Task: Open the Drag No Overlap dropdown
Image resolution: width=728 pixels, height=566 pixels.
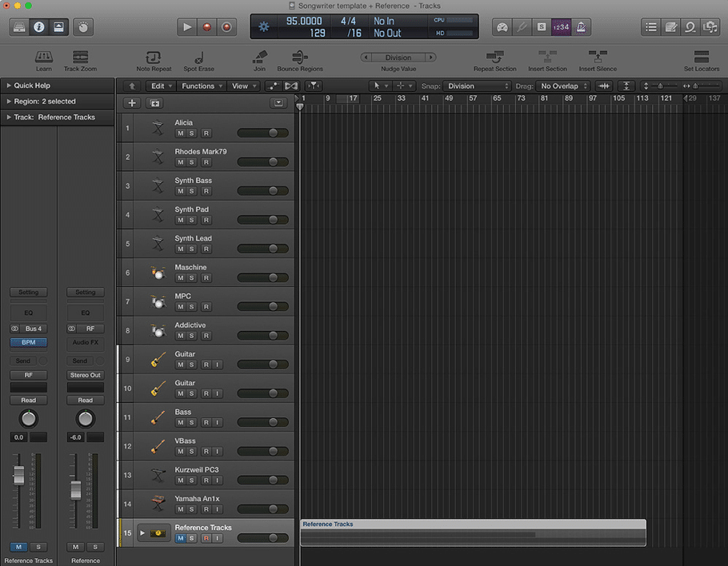Action: click(x=562, y=86)
